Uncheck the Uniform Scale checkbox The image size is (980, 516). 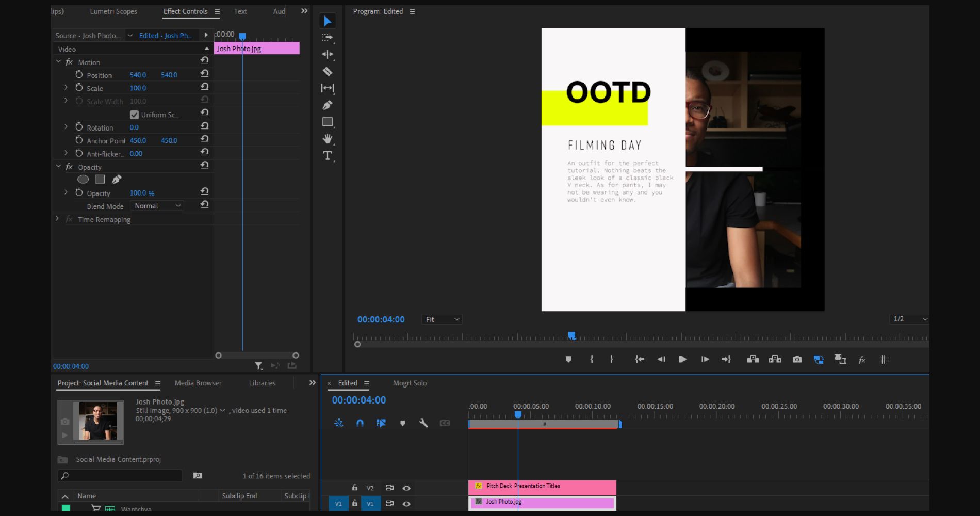[x=134, y=115]
